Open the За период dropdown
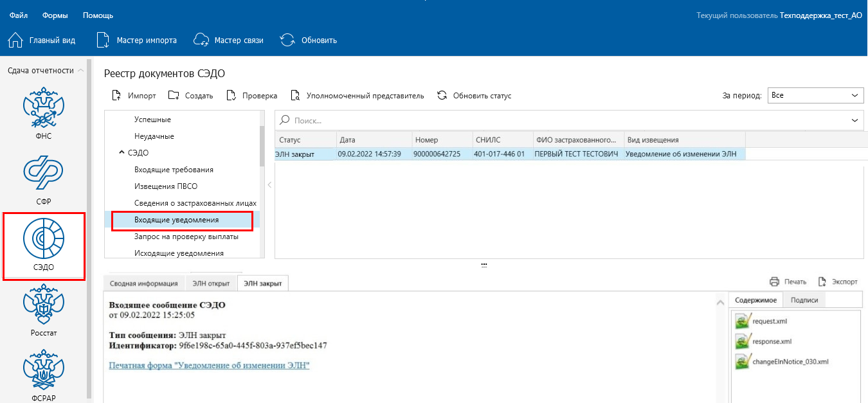 [815, 95]
